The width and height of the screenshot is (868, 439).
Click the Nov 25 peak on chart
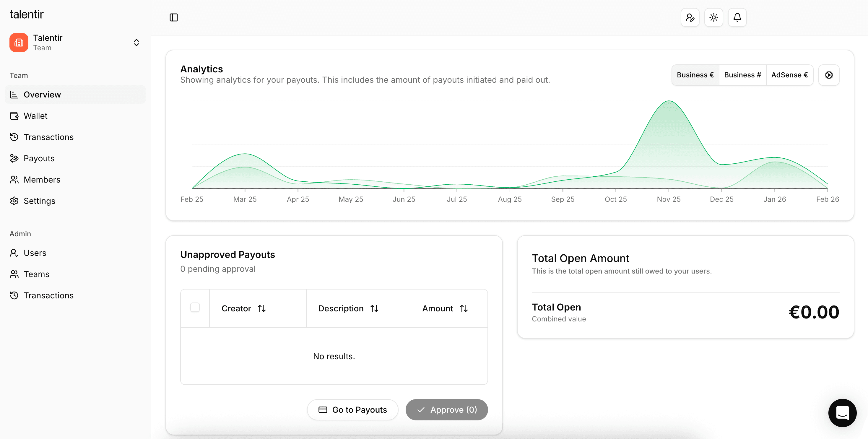pos(669,101)
